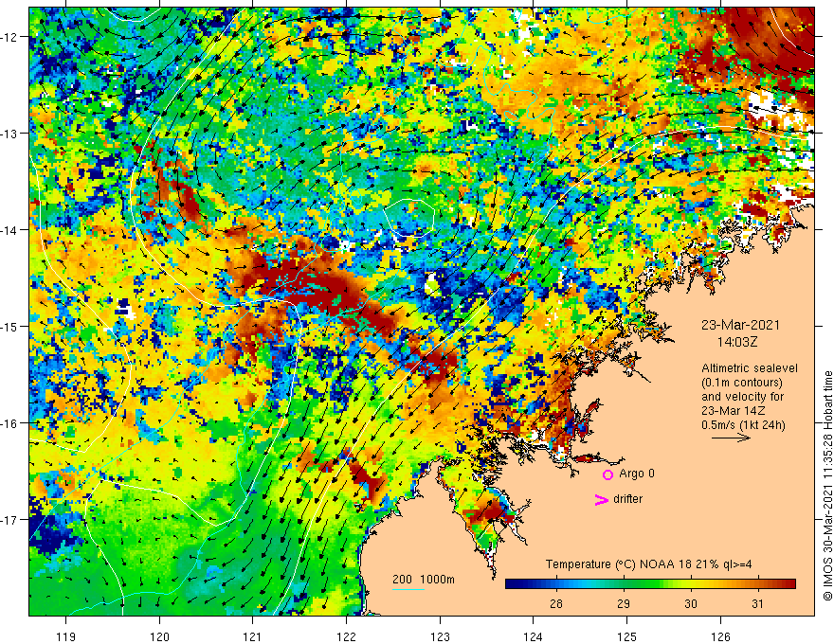Image resolution: width=834 pixels, height=644 pixels.
Task: Click longitude axis label 119
Action: pos(65,636)
